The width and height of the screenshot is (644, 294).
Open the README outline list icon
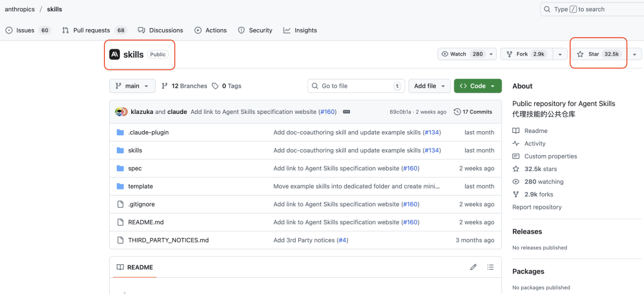pyautogui.click(x=490, y=267)
